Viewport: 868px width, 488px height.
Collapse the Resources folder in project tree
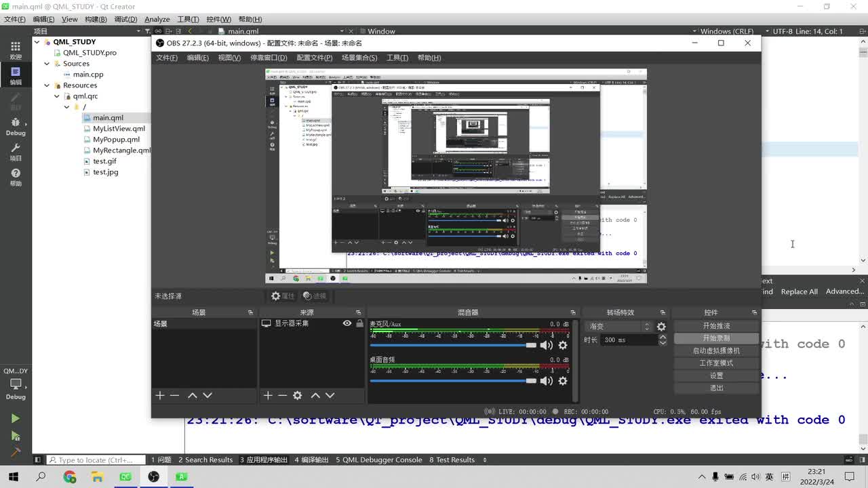pyautogui.click(x=47, y=85)
